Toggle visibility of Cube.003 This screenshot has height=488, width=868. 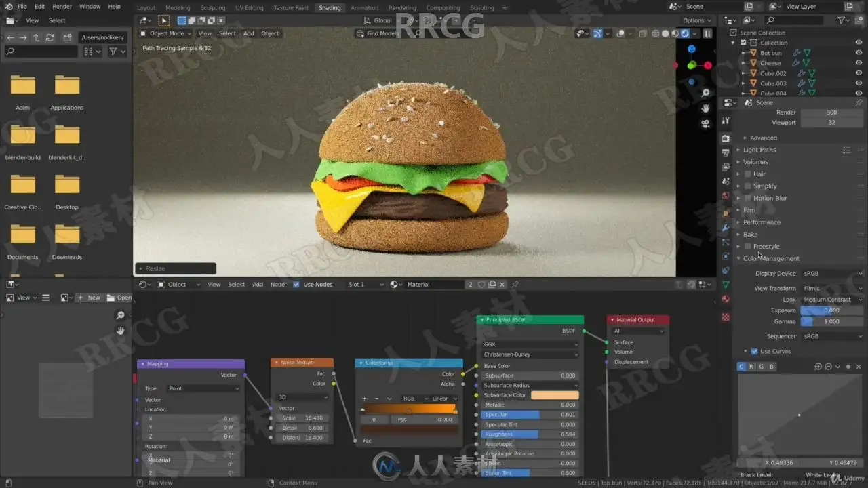[x=859, y=83]
